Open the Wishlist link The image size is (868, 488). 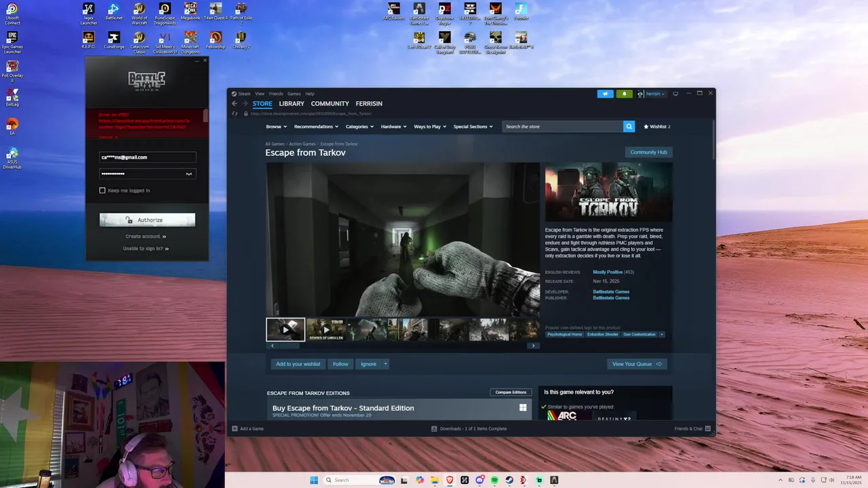point(657,127)
